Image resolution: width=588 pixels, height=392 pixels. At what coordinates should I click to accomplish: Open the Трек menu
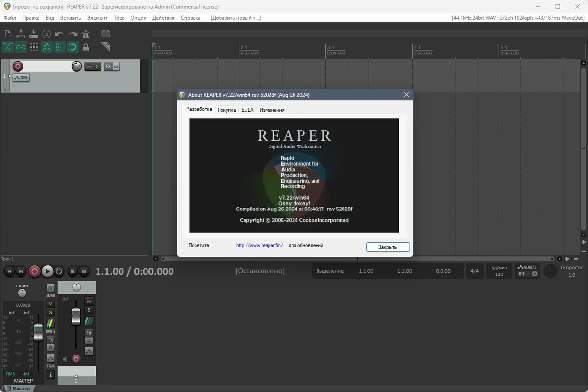[x=119, y=18]
